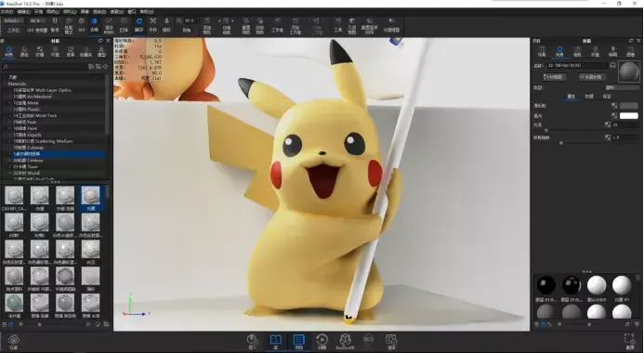Open the Tools (工具) ribbon icon
Screen dimensions: 644x353
click(x=337, y=25)
